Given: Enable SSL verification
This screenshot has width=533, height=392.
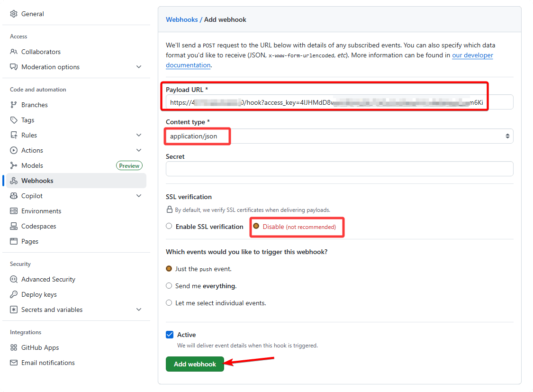Looking at the screenshot, I should (169, 226).
